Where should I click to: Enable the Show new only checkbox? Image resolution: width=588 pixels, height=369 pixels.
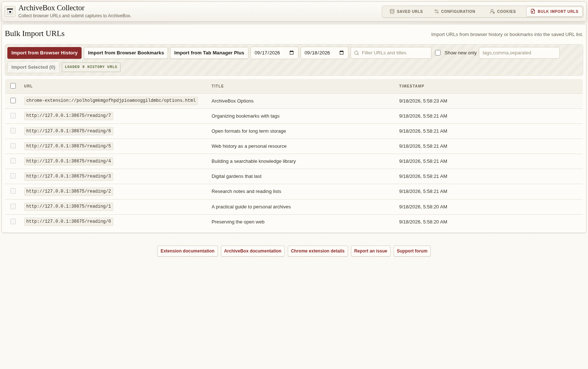[438, 53]
